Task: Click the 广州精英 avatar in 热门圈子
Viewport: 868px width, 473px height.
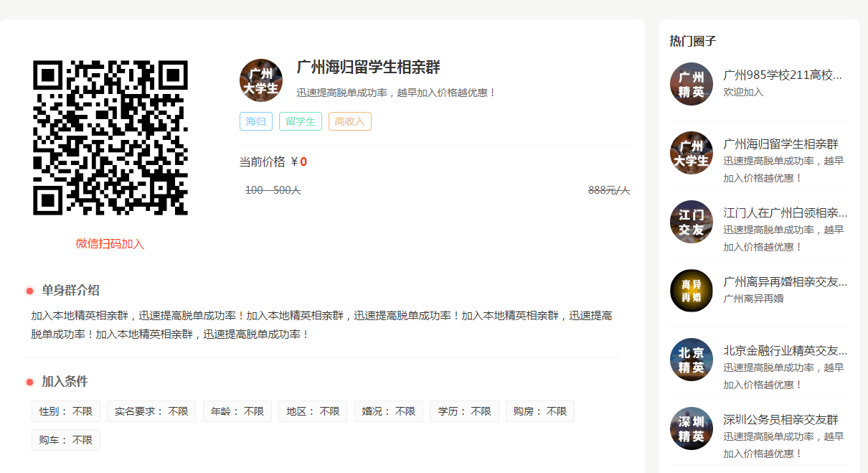Action: tap(692, 84)
